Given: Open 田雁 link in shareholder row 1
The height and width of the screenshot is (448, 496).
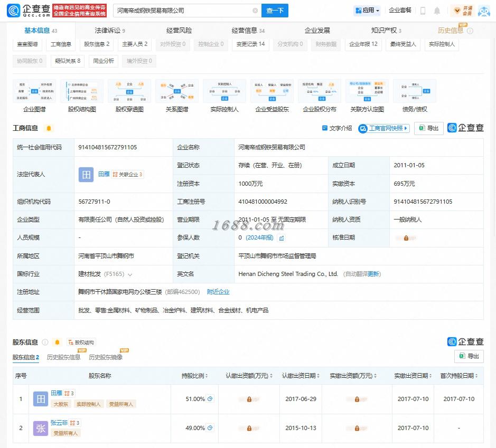Looking at the screenshot, I should 57,393.
